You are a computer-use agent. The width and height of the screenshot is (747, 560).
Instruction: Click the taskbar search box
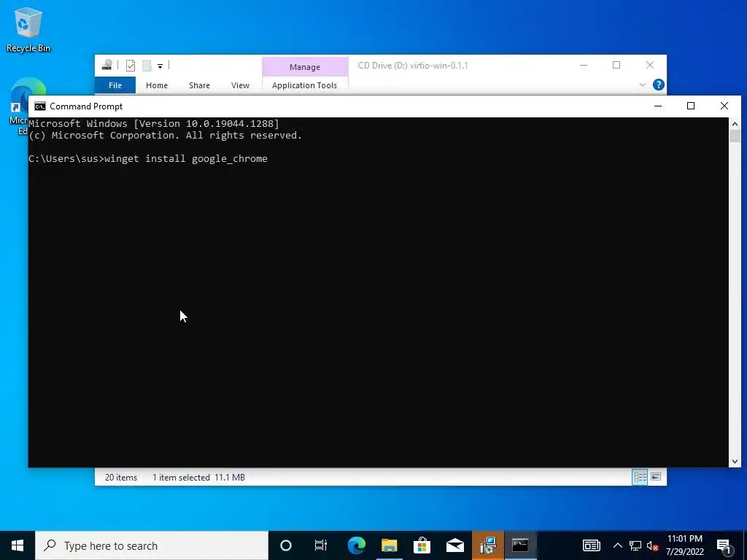[x=152, y=545]
